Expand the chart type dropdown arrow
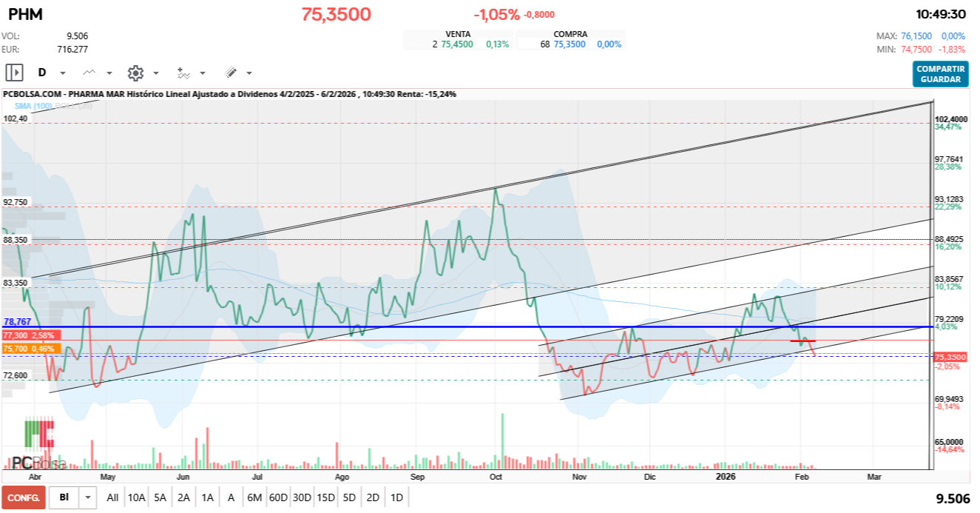Viewport: 980px width, 513px height. tap(109, 73)
